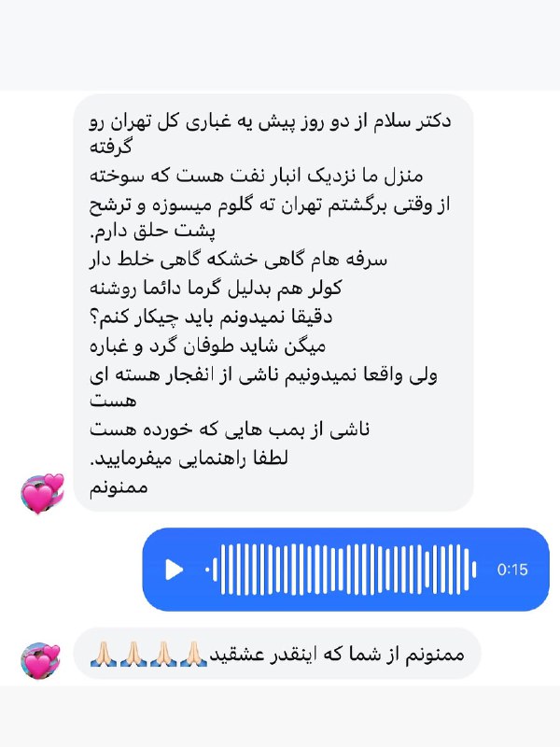This screenshot has height=747, width=560.
Task: Select the 'ممنونم از شما که اینقدر عشقید' message
Action: [x=277, y=655]
